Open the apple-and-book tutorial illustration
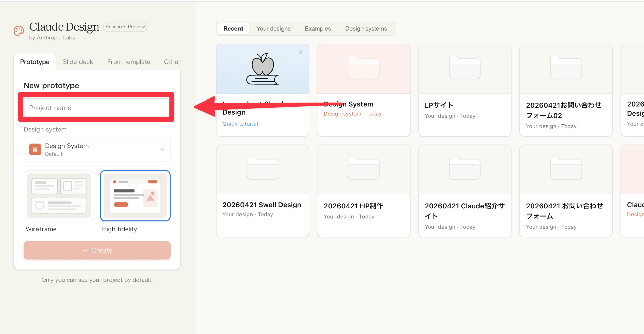The image size is (644, 334). tap(262, 69)
